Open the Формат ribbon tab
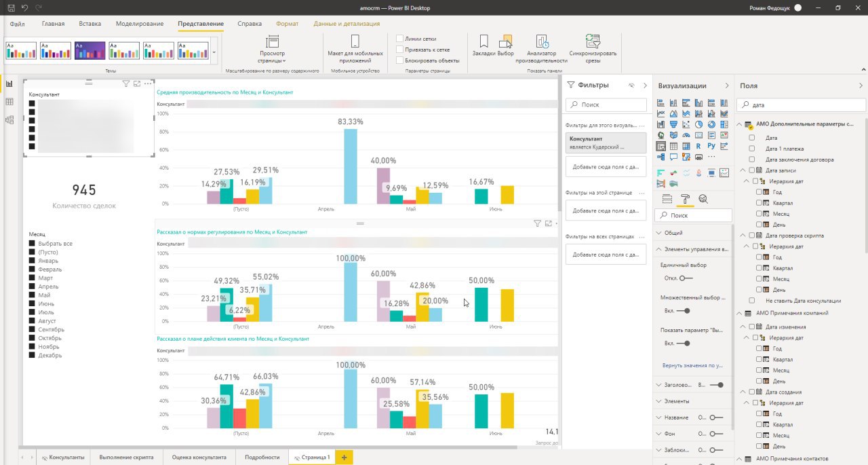868x465 pixels. pos(287,24)
